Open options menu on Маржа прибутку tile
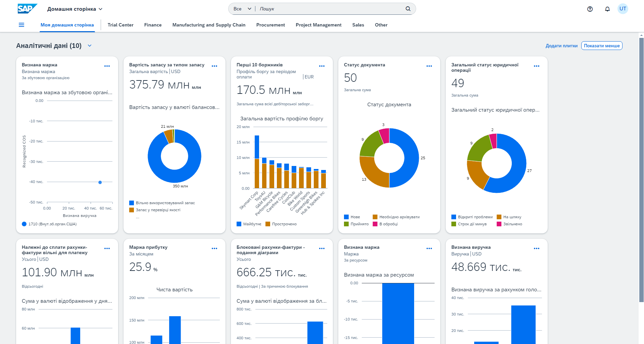 tap(214, 248)
